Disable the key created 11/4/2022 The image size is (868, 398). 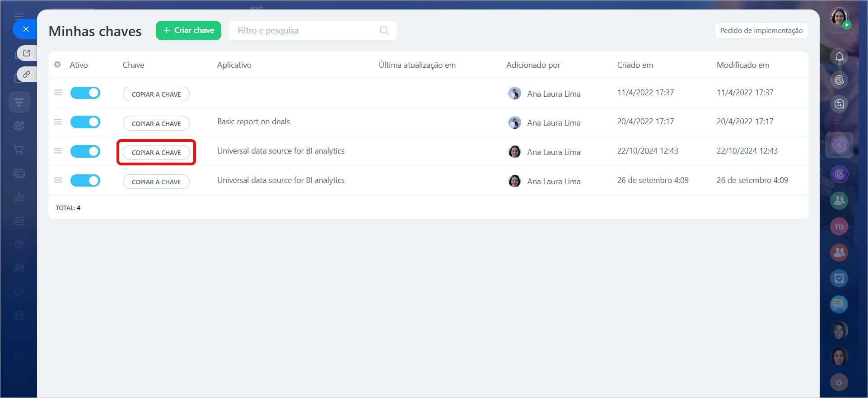[x=85, y=93]
